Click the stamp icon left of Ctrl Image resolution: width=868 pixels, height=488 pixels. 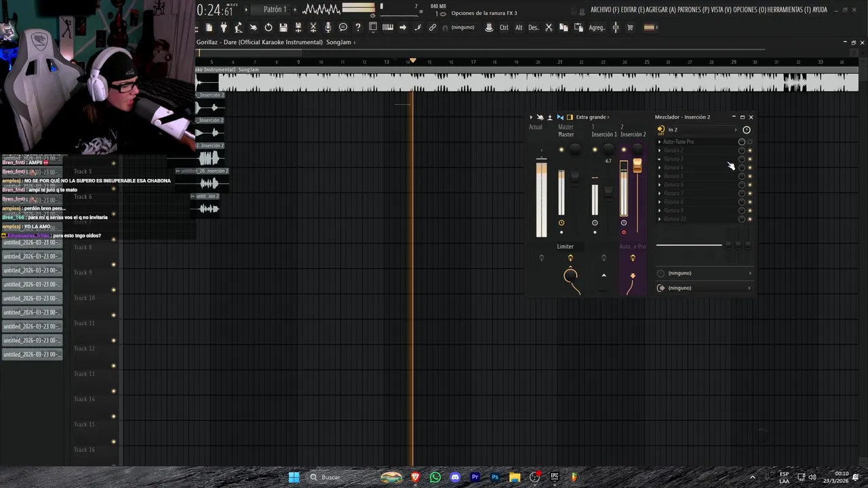pos(489,28)
